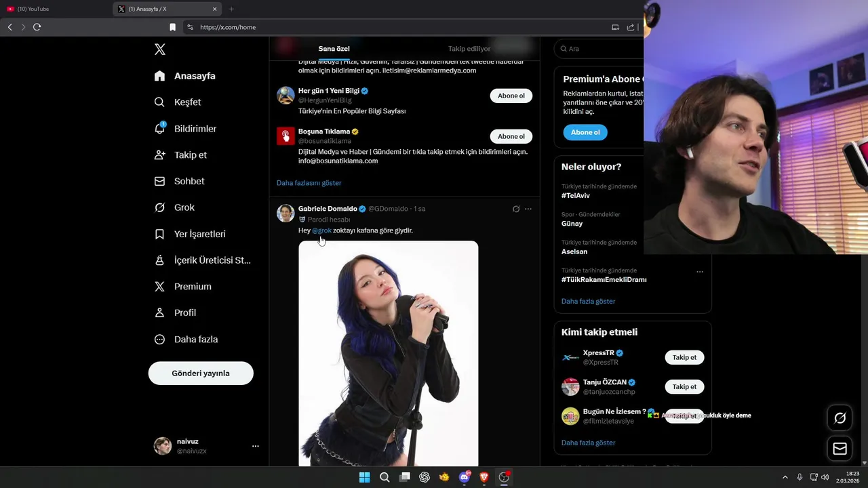Screen dimensions: 868x488
Task: Follow Tanju ÖZCAN with Takip et
Action: click(x=684, y=387)
